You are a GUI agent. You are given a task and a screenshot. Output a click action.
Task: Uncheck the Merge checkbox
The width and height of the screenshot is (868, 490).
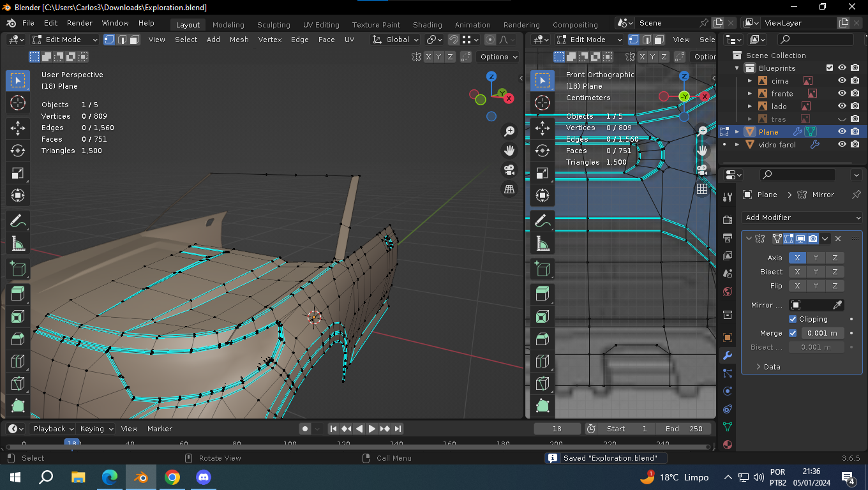[793, 333]
